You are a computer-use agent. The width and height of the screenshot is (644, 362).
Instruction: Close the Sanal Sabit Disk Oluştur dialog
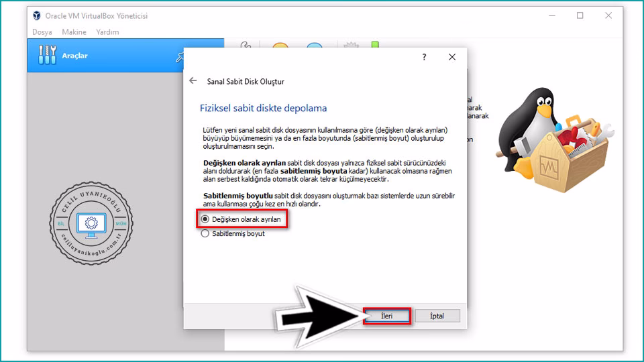point(452,57)
